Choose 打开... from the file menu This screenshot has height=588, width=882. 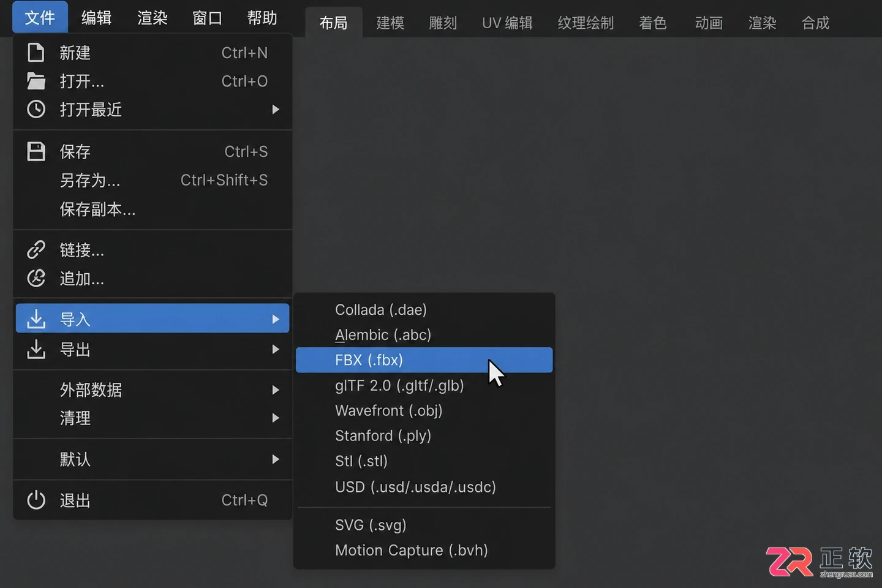tap(153, 81)
